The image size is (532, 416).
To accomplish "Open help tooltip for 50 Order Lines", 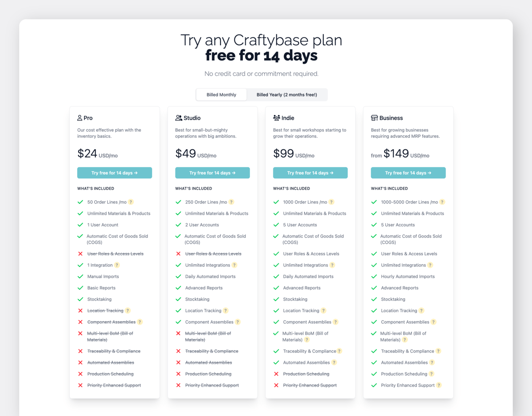I will (131, 202).
